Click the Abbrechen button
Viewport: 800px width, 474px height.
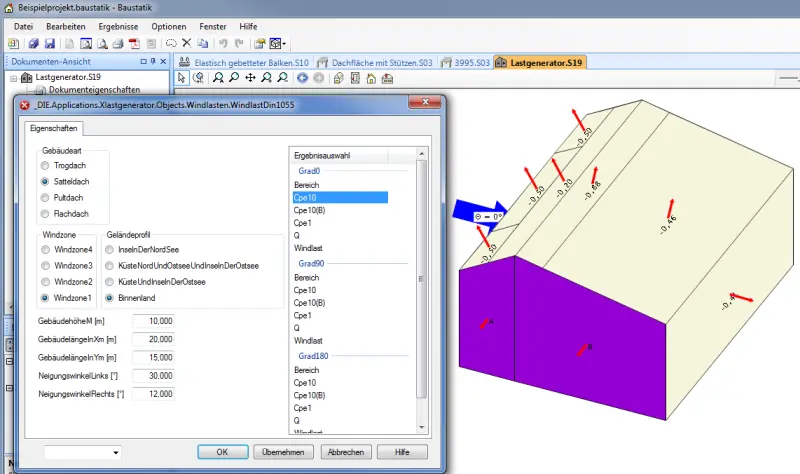click(x=346, y=452)
